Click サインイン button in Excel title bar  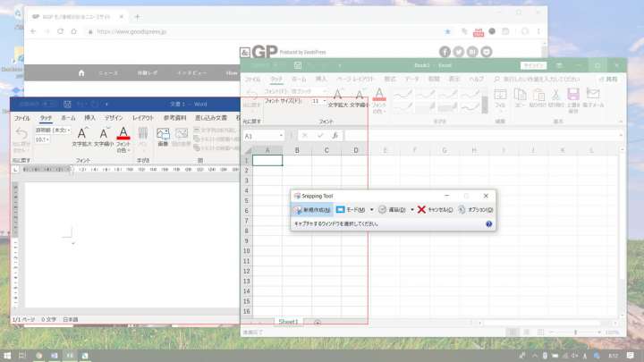pos(533,65)
